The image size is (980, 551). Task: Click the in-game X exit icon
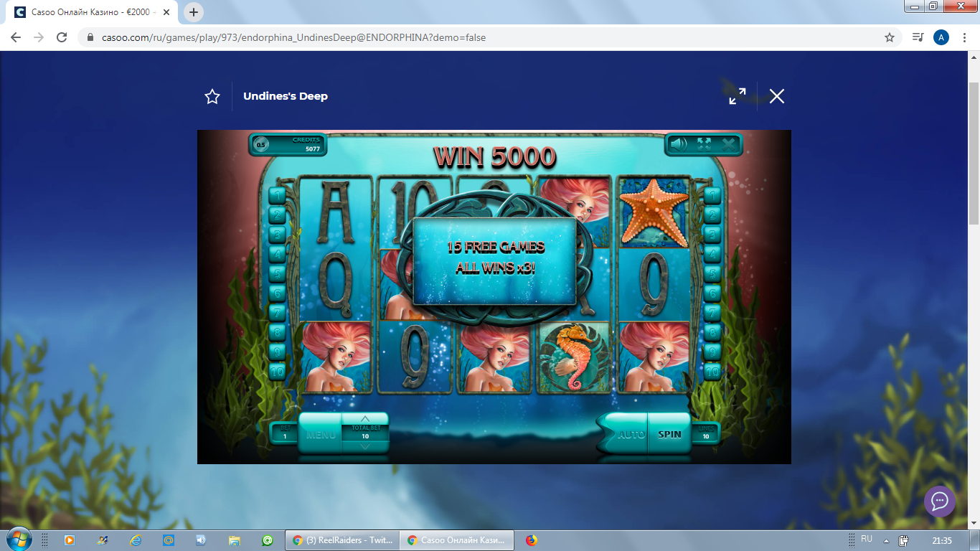point(728,144)
